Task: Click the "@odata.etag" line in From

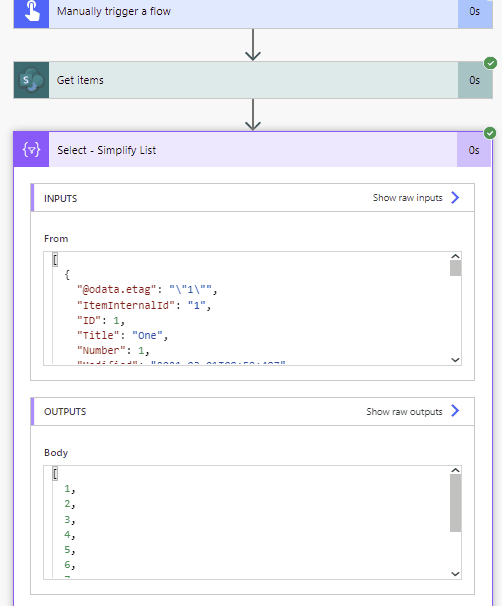Action: click(x=147, y=289)
